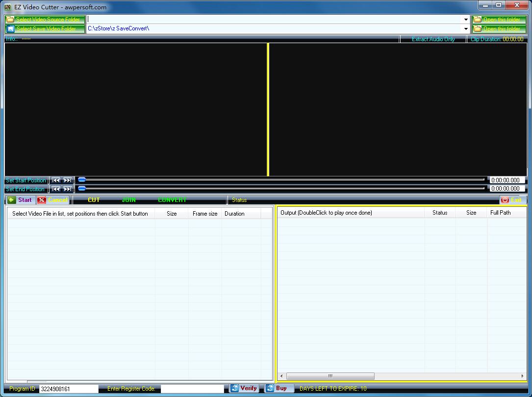Step the start position backward

tap(56, 180)
